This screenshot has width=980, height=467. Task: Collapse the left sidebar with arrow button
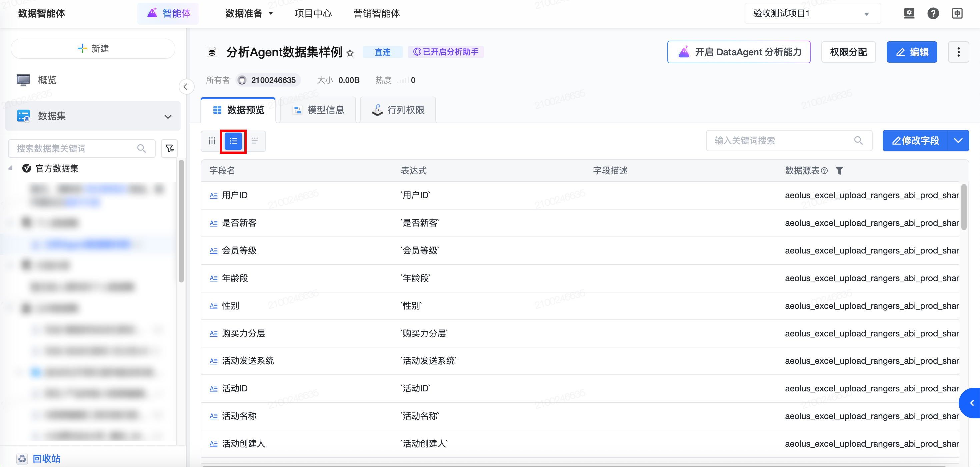(x=186, y=87)
